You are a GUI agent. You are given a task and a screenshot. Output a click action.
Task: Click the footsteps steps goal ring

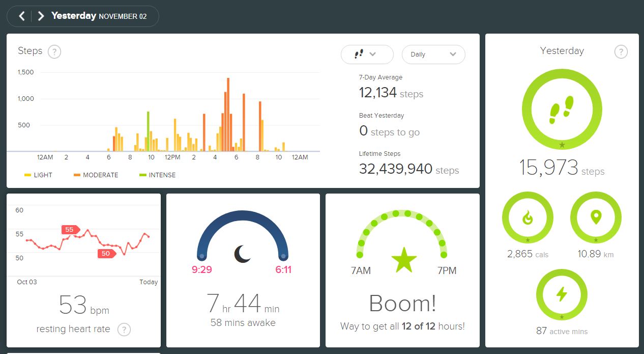tap(562, 110)
